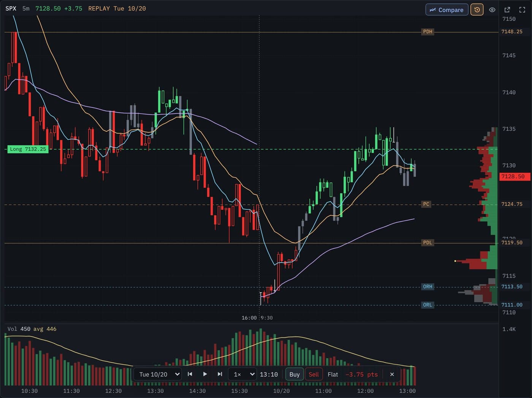Play the market replay
532x398 pixels.
click(x=205, y=374)
